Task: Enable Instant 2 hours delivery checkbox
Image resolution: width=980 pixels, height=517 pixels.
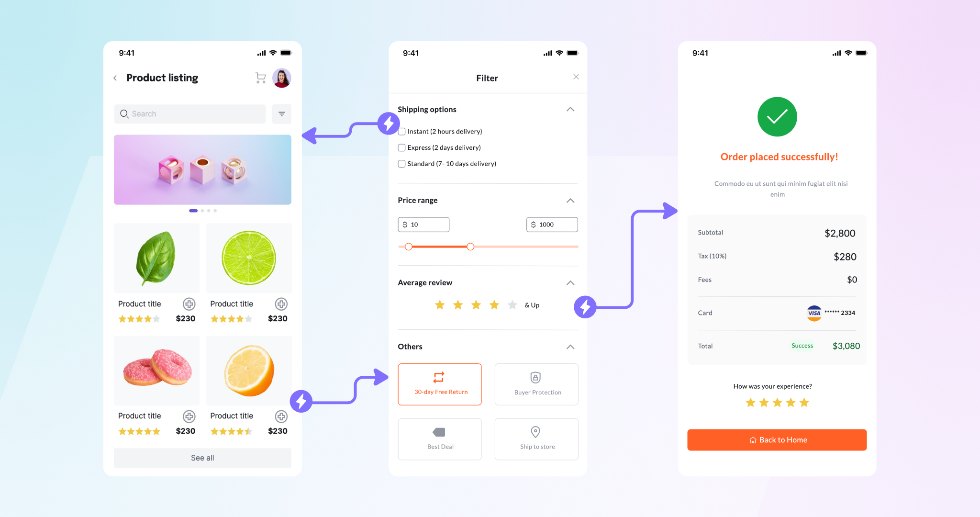Action: pos(402,132)
